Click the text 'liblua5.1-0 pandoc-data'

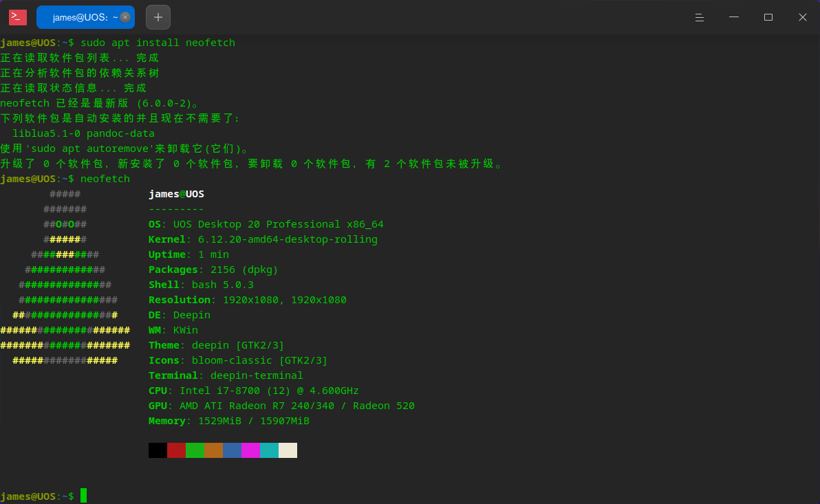click(84, 133)
